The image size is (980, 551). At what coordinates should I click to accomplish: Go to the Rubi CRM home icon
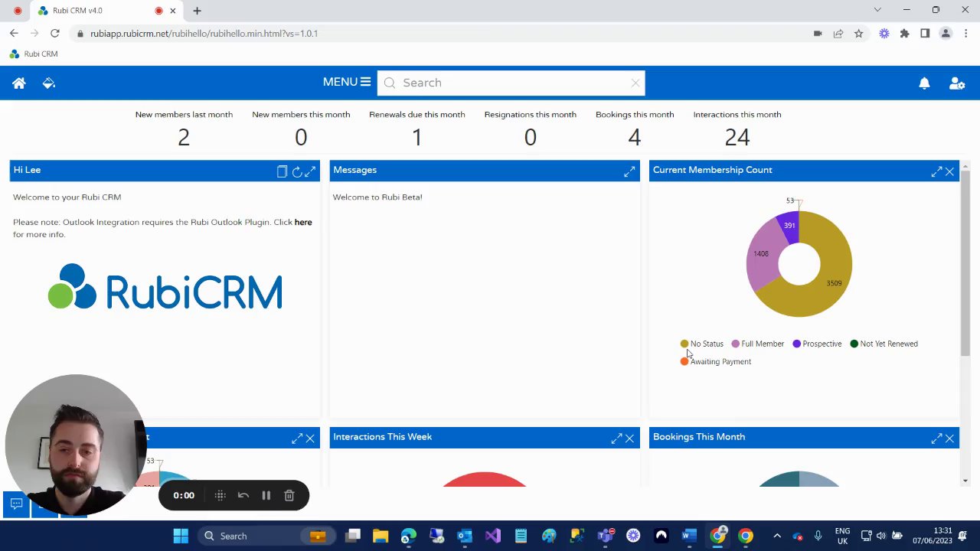pos(19,83)
